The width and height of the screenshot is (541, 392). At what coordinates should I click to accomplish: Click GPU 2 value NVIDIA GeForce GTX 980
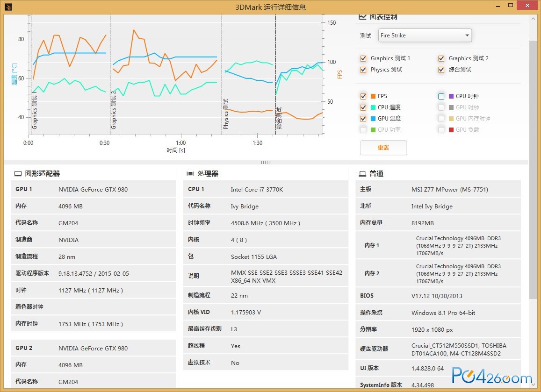(x=93, y=348)
